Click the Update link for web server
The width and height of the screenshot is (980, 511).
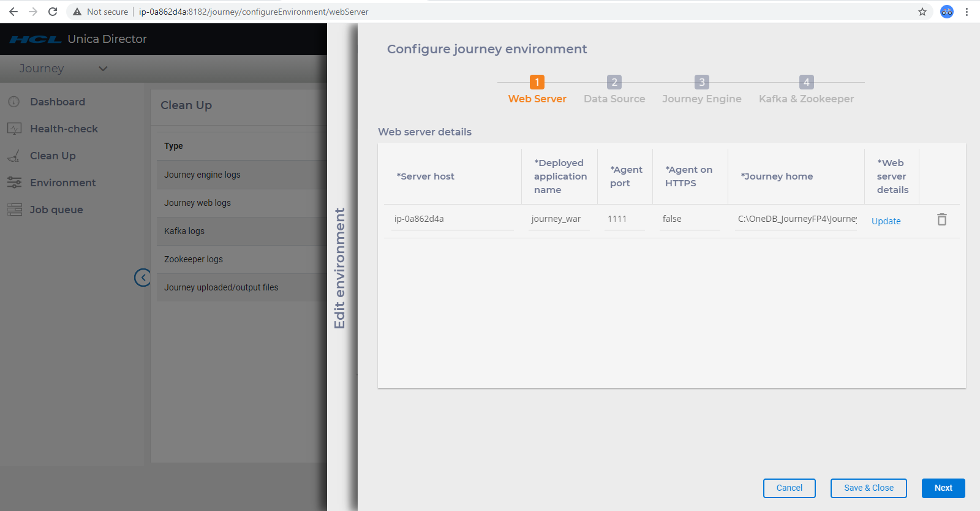pyautogui.click(x=886, y=221)
